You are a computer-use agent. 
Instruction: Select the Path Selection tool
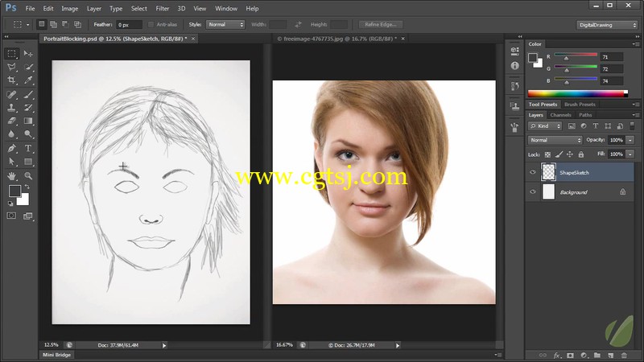[x=11, y=162]
